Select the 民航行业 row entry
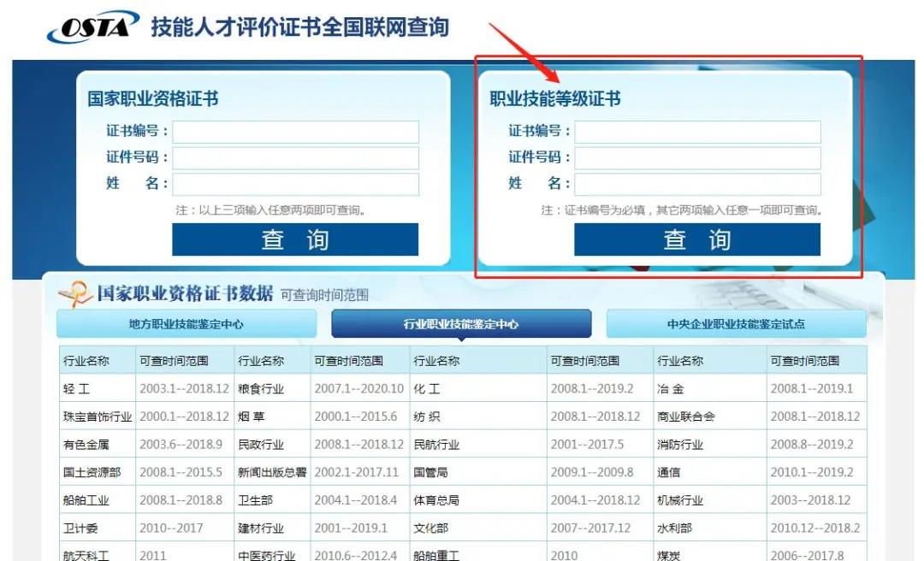 pyautogui.click(x=436, y=445)
